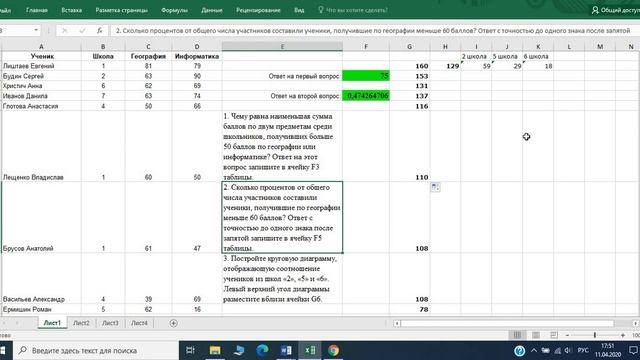This screenshot has height=360, width=640.
Task: Open Excel taskbar icon
Action: point(310,350)
